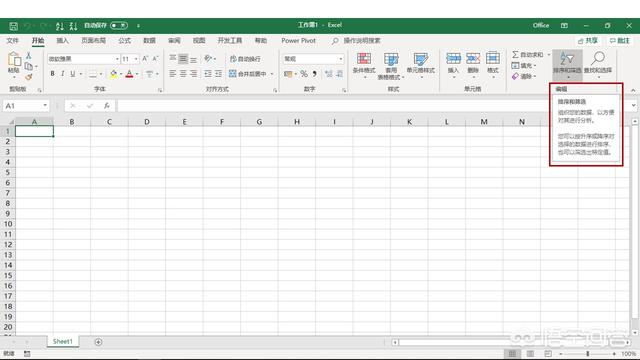Click the Conditional Formatting icon
This screenshot has height=360, width=640.
[364, 59]
